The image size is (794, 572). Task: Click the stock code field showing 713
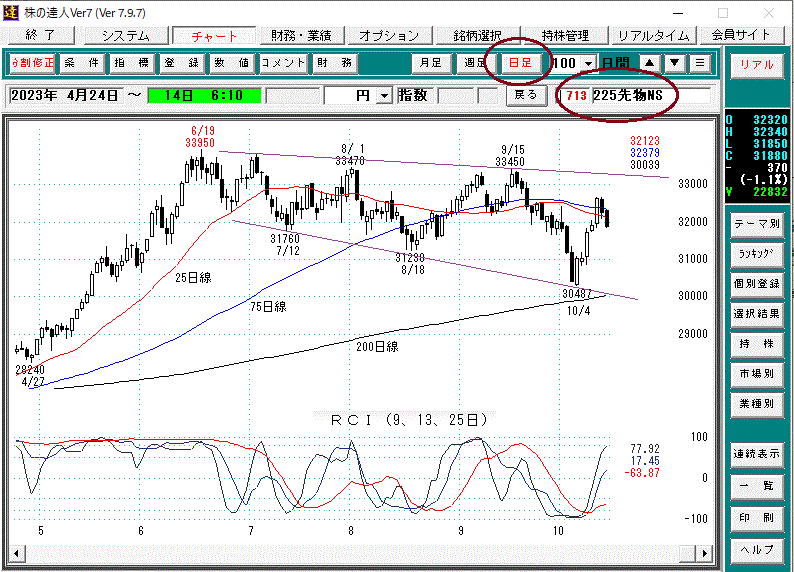[575, 95]
